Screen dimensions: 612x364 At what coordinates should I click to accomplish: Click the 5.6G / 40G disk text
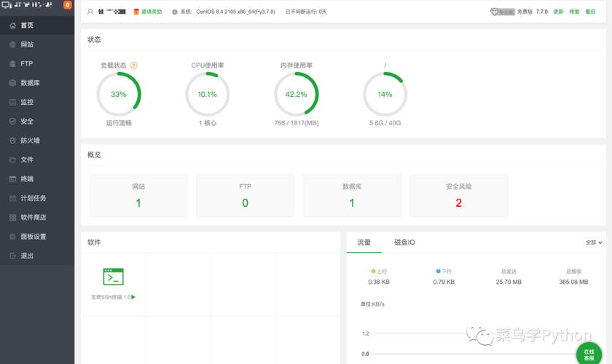click(385, 123)
